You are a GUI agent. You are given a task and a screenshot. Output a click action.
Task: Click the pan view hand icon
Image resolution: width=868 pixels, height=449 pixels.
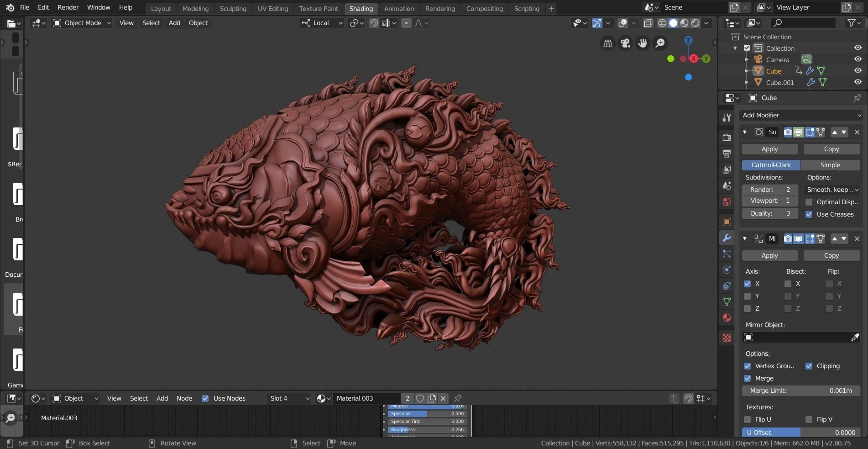[x=643, y=43]
